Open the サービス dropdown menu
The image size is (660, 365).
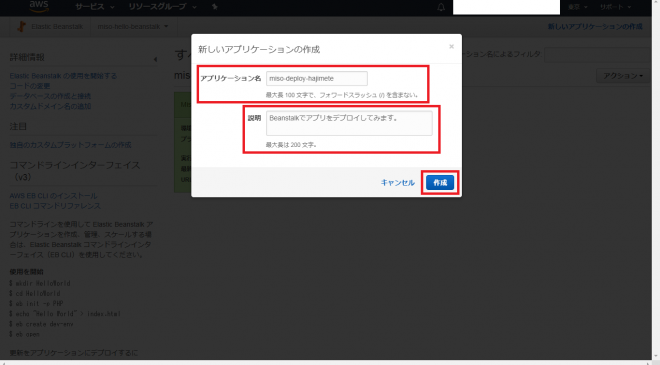(x=94, y=7)
